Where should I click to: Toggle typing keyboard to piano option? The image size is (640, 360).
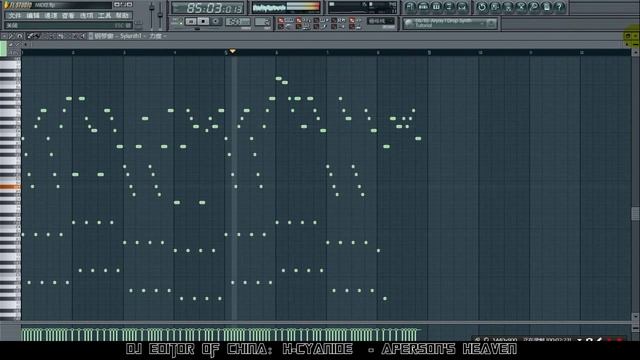(281, 20)
